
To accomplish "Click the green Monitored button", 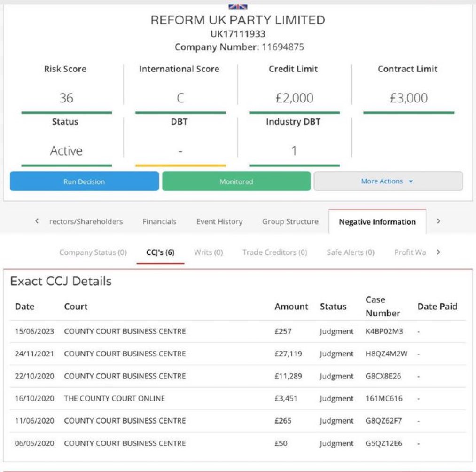I will (236, 181).
